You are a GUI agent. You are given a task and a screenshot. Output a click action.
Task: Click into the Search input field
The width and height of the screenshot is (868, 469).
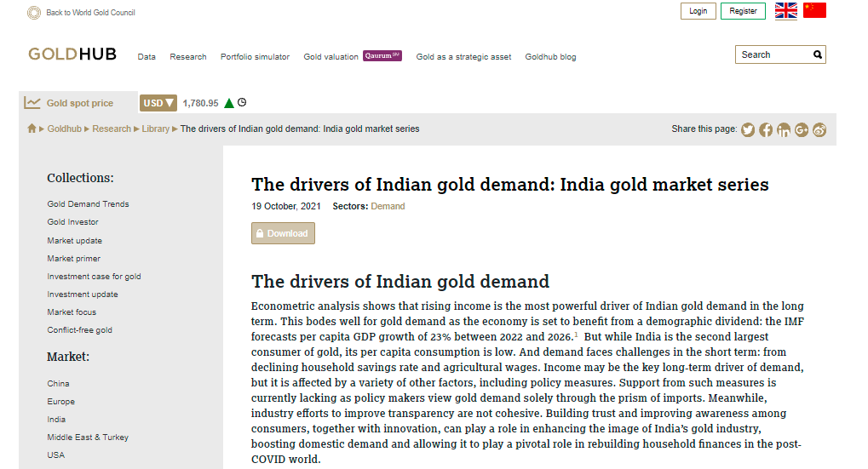[x=773, y=54]
